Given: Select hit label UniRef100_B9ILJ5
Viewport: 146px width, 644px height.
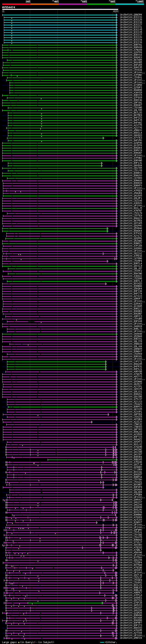Looking at the screenshot, I should (131, 208).
